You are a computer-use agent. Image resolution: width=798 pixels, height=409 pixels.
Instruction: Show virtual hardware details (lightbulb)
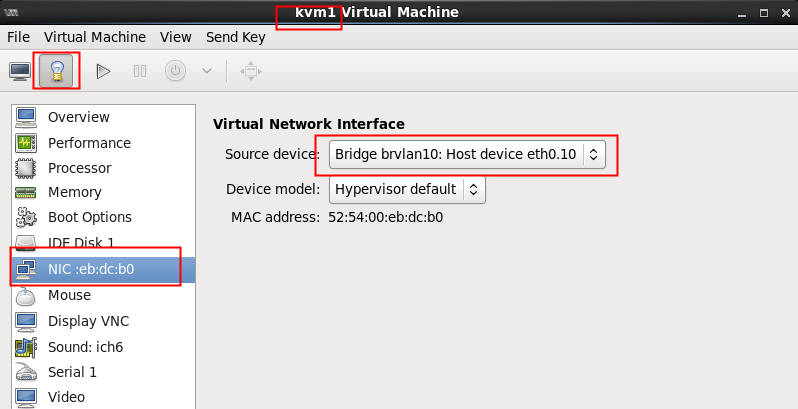pos(56,71)
